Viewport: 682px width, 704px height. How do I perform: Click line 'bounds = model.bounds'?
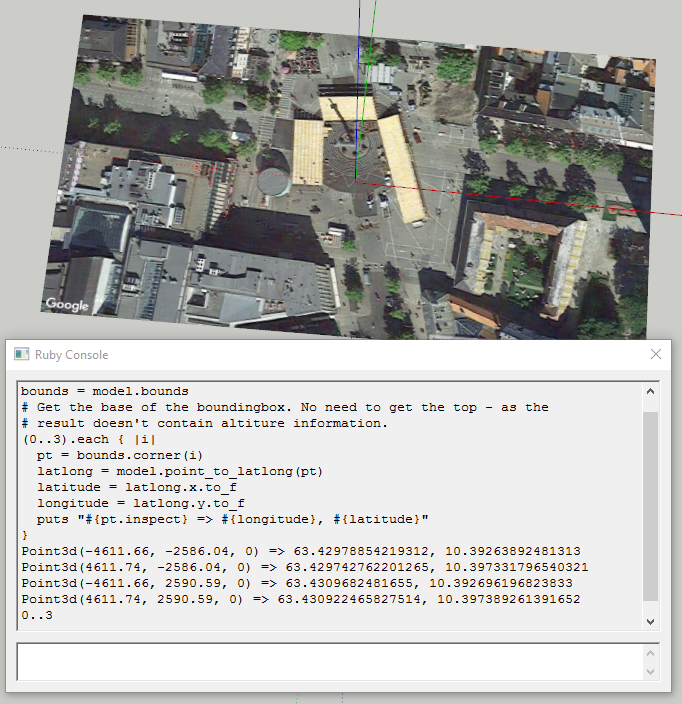point(105,392)
